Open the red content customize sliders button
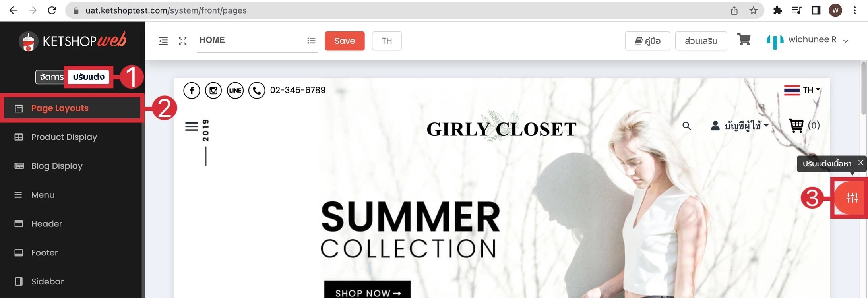 (851, 197)
